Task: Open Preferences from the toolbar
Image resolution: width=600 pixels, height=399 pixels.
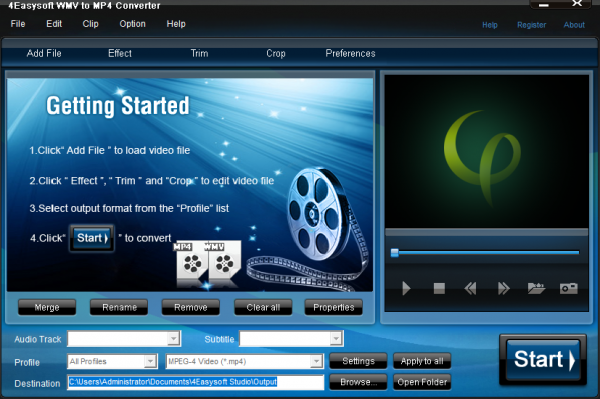Action: click(x=350, y=53)
